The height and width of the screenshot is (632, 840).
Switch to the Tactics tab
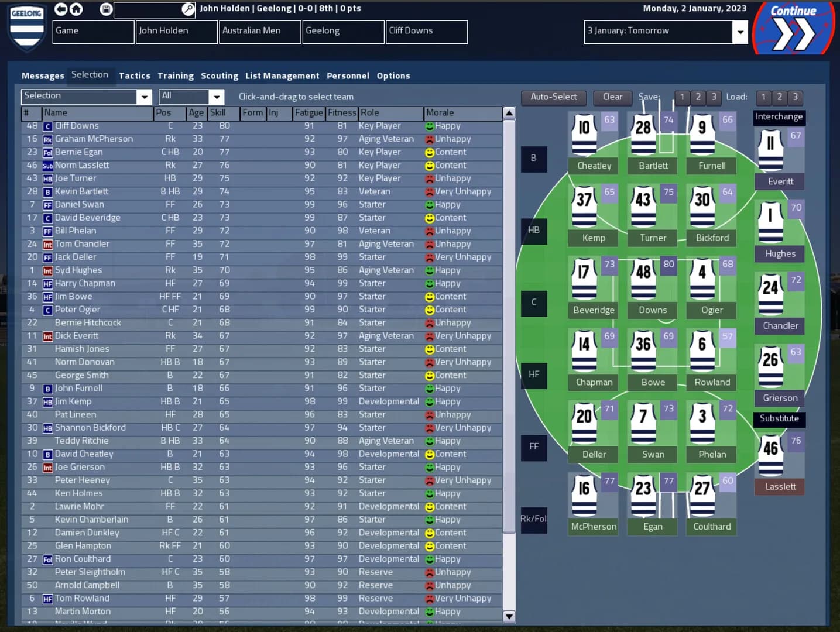pos(135,76)
